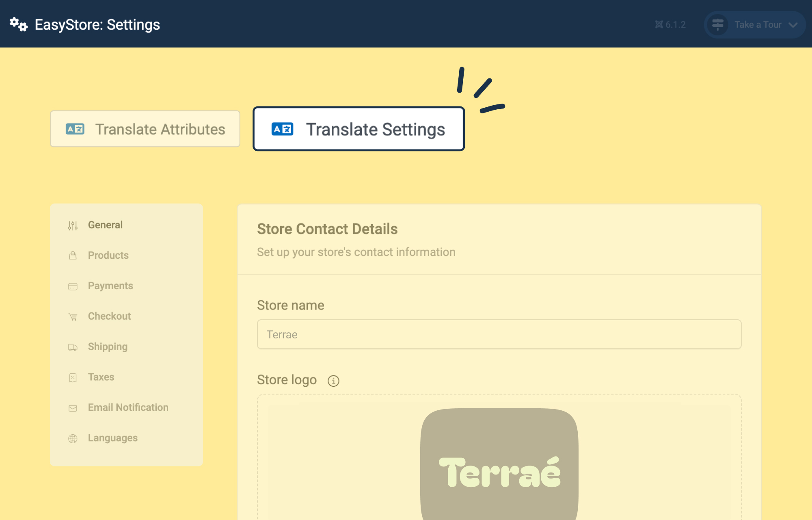Click the Store logo field label

(287, 380)
